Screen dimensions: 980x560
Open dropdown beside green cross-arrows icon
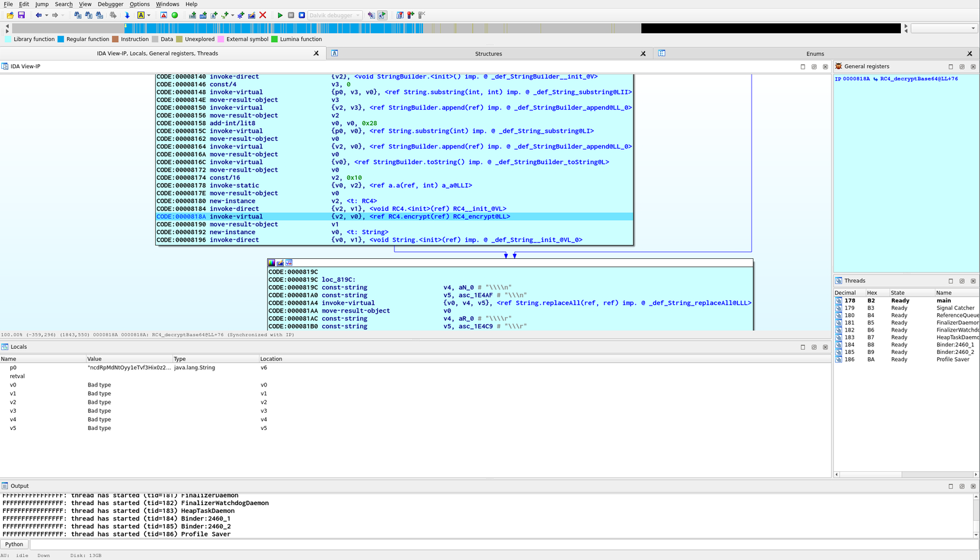coord(232,15)
